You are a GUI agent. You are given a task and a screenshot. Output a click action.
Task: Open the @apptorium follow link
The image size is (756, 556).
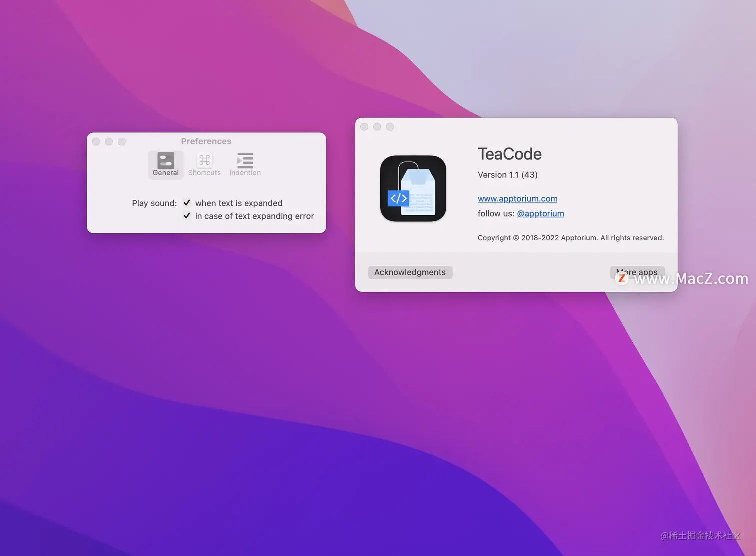pos(540,213)
